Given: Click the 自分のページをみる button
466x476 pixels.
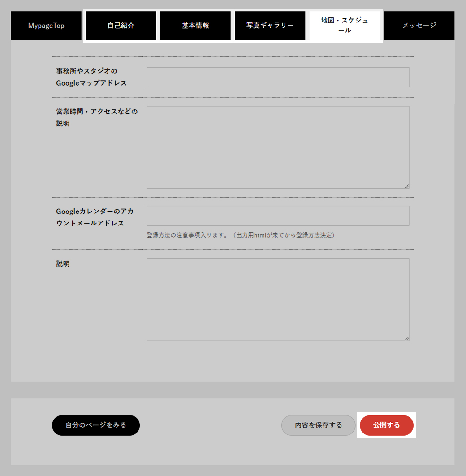Looking at the screenshot, I should 96,425.
